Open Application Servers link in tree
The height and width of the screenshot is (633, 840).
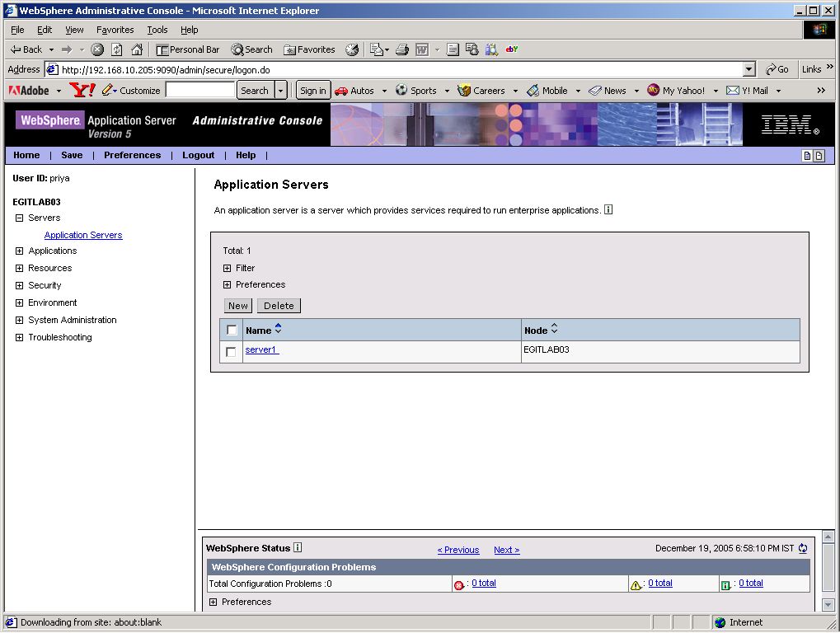coord(83,235)
